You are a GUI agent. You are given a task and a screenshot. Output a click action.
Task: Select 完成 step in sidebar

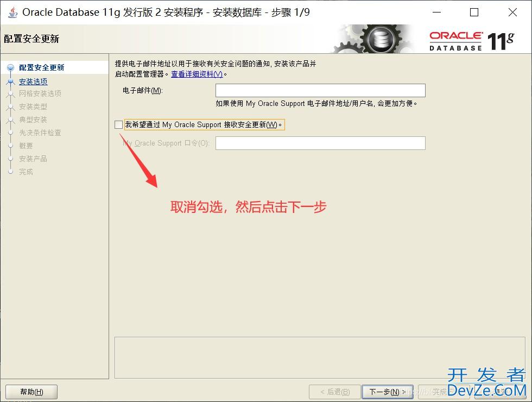26,172
